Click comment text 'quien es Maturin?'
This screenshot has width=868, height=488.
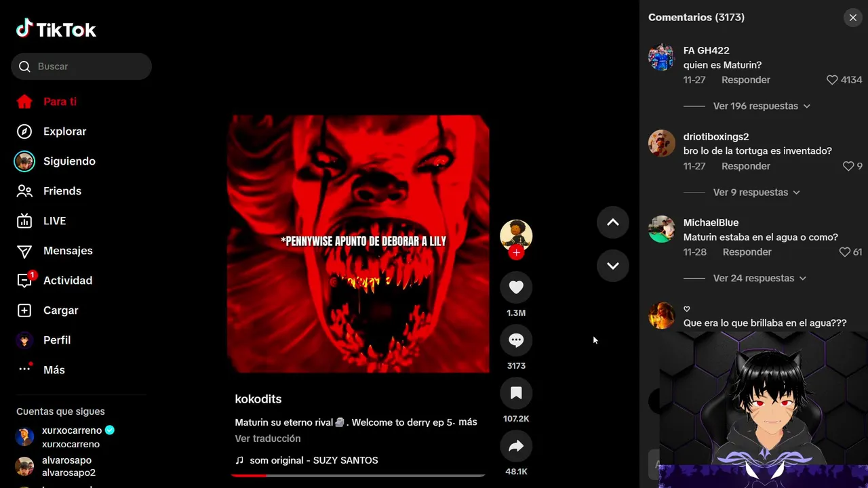click(722, 65)
